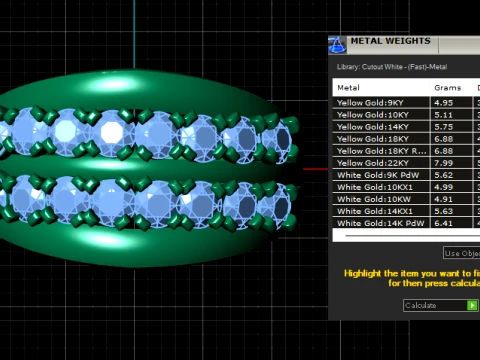
Task: Select the Yellow Gold:14KY row
Action: 406,127
